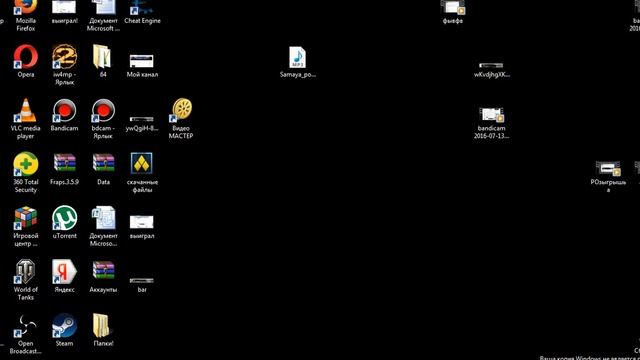This screenshot has width=640, height=360.
Task: Select the iw4mp - Ярлык shortcut
Action: point(64,64)
